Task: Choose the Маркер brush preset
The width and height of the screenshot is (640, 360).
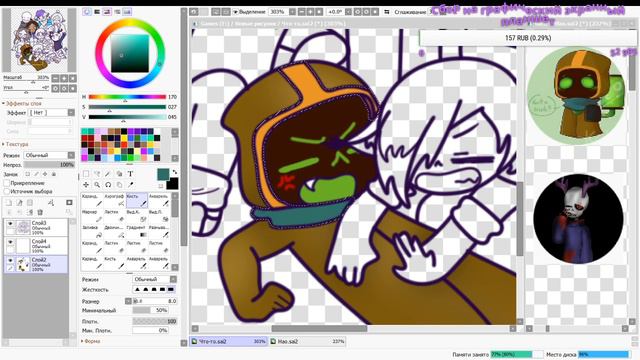Action: click(92, 216)
